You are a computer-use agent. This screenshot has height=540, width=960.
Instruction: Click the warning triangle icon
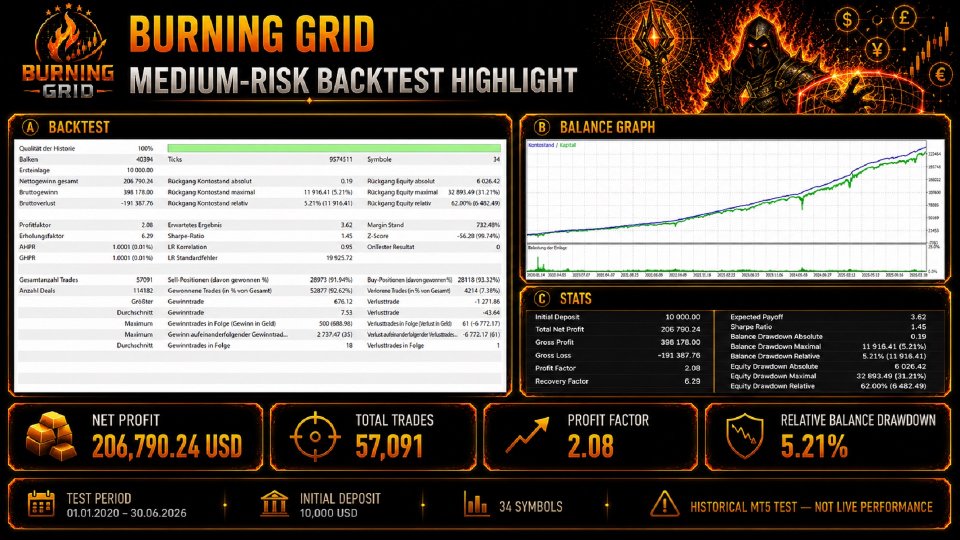click(664, 504)
